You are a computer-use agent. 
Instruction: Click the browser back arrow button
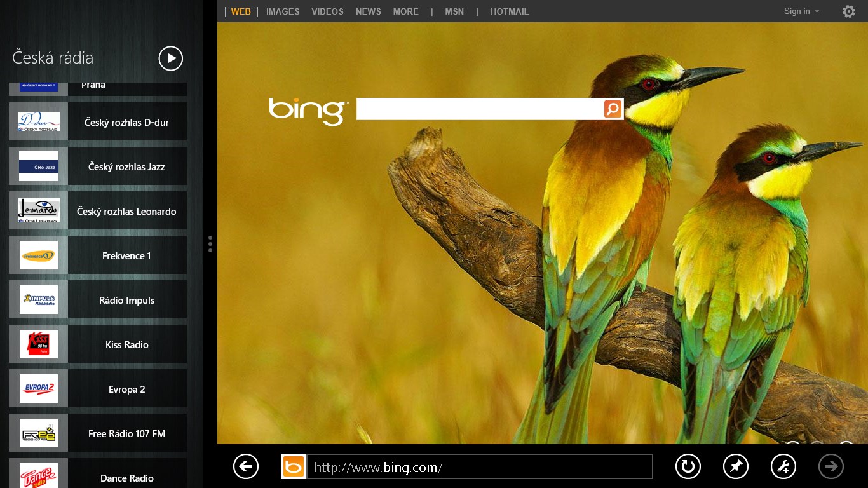246,467
